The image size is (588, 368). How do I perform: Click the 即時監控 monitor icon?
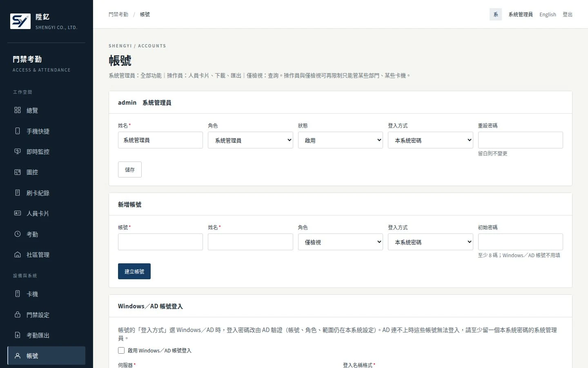pyautogui.click(x=18, y=151)
